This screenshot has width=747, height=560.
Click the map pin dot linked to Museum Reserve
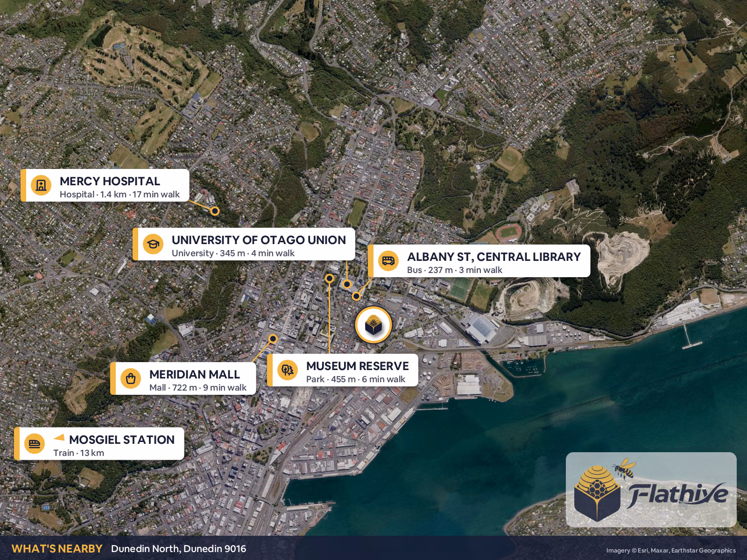point(330,279)
